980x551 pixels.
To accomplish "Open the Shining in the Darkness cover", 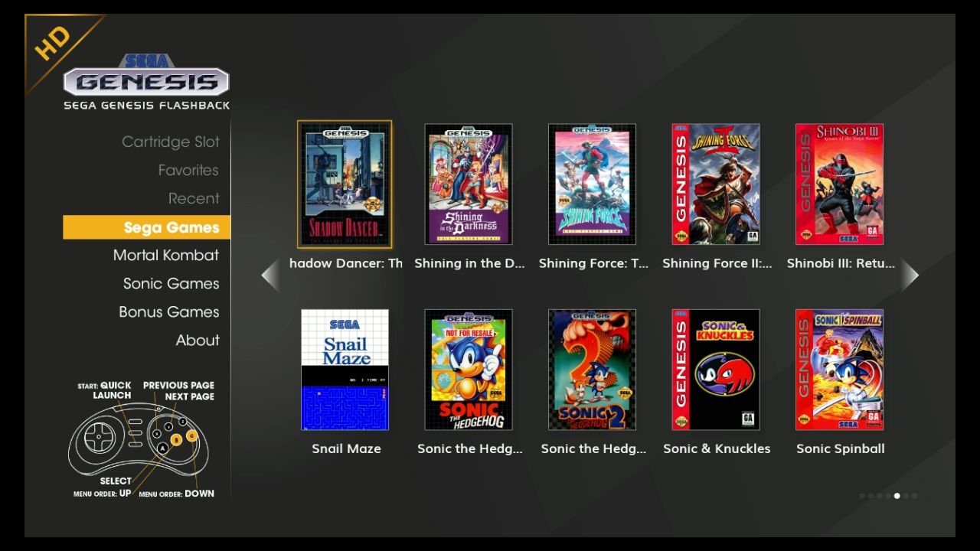I will [x=469, y=184].
